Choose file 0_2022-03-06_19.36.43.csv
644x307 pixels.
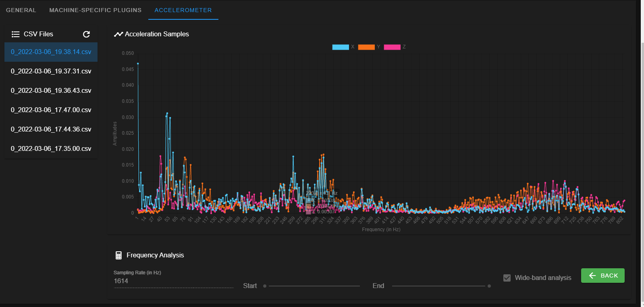coord(51,91)
